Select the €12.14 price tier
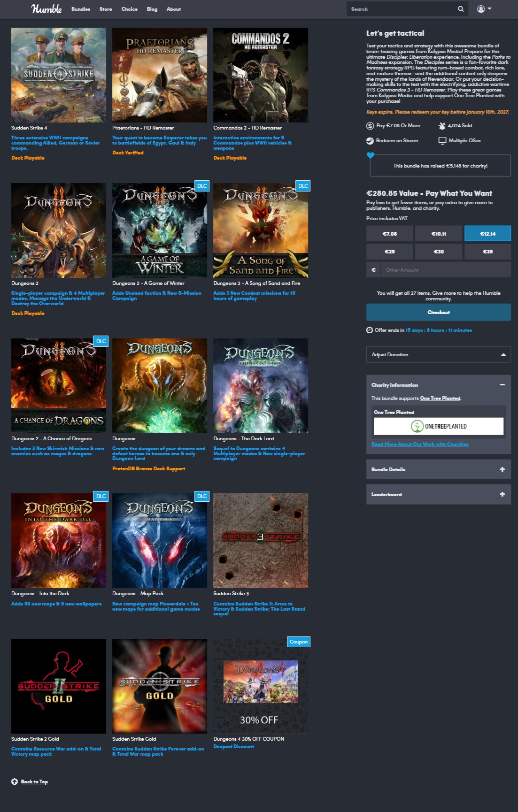 [x=487, y=234]
